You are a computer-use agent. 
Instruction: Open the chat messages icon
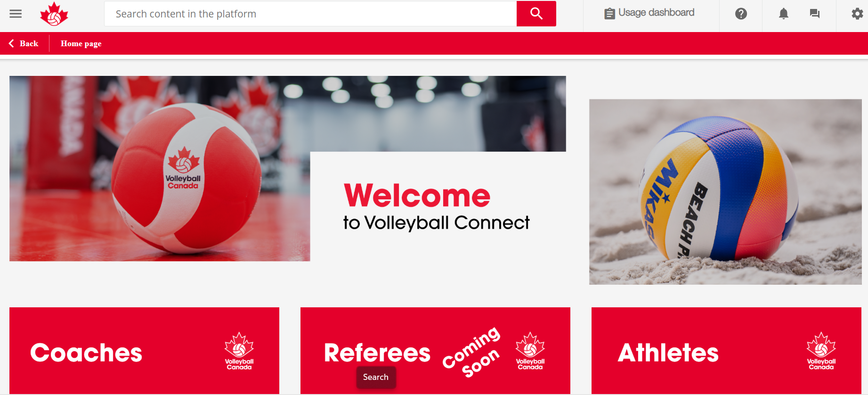(814, 14)
